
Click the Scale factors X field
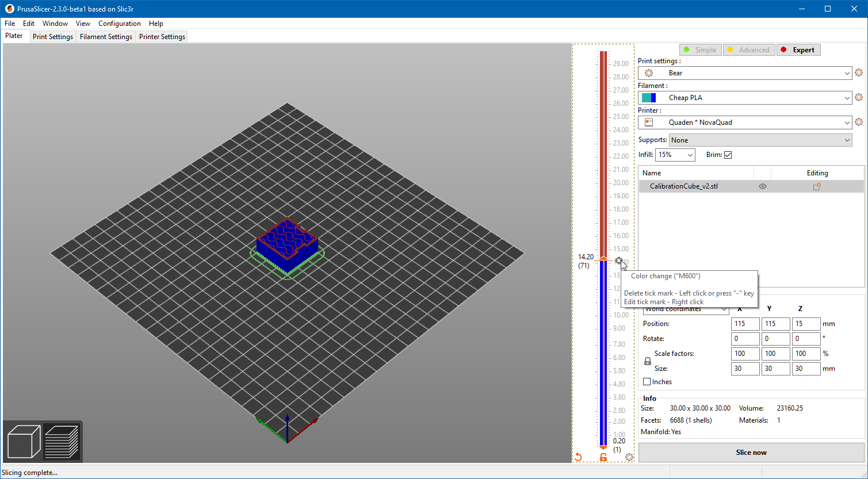[x=745, y=354]
